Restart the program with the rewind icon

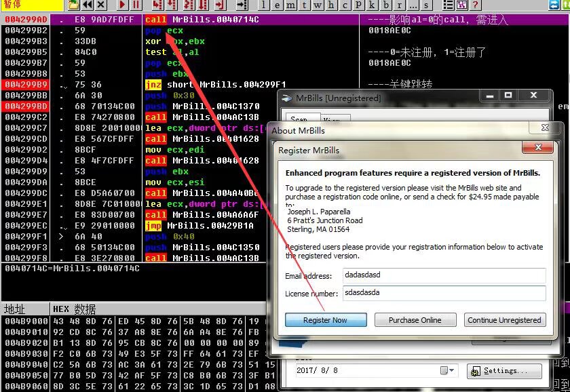point(88,5)
